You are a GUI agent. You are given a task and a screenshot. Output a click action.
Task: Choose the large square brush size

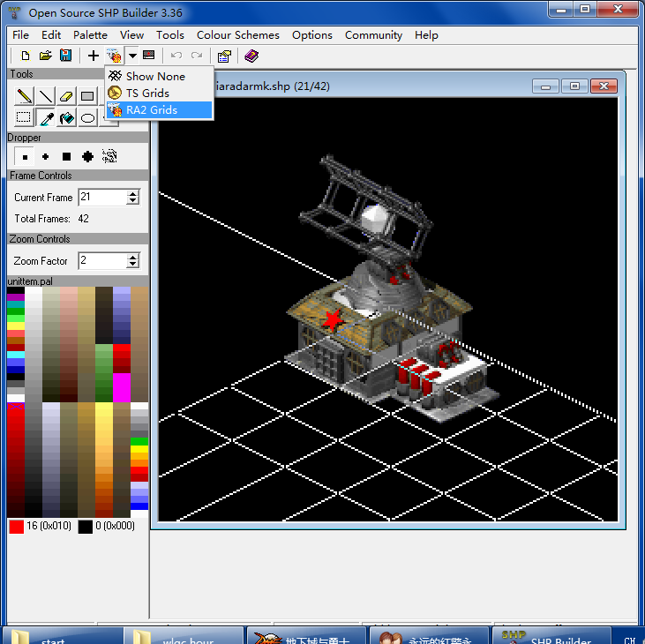pos(66,157)
